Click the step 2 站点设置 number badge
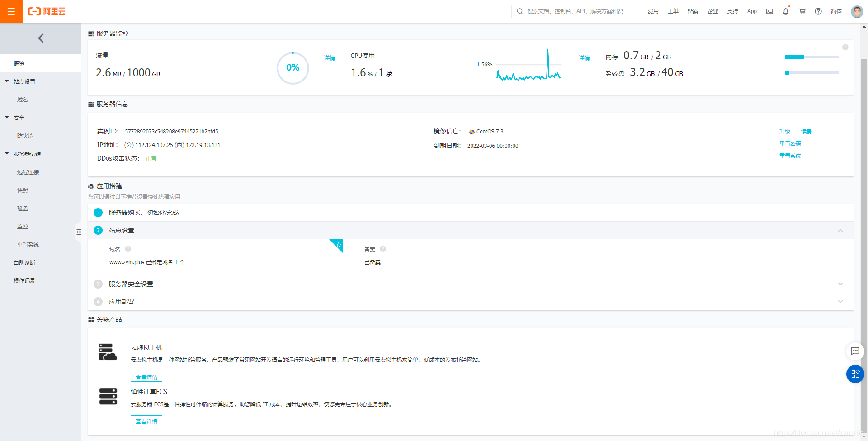 pyautogui.click(x=98, y=230)
